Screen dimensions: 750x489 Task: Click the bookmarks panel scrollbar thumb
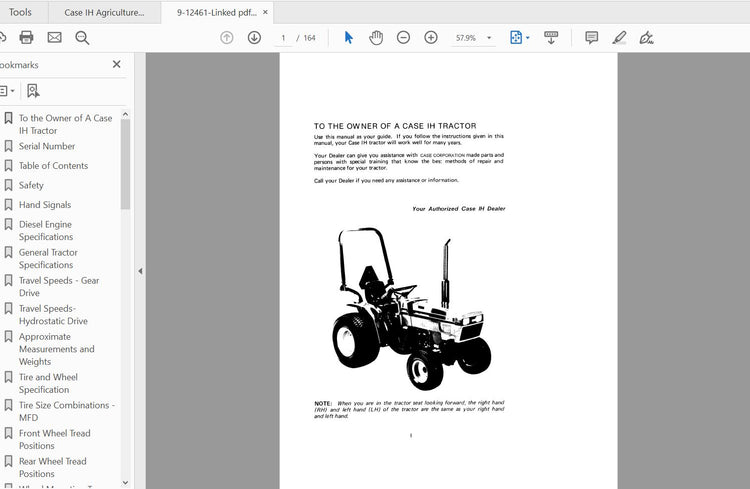coord(125,164)
